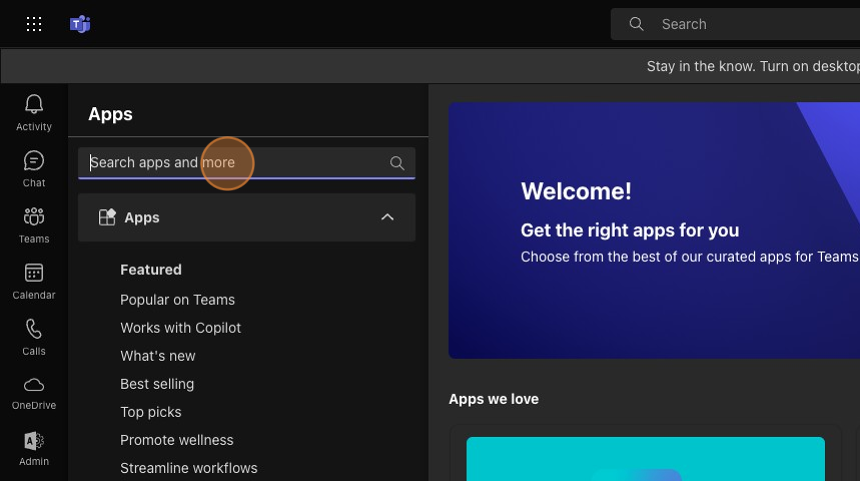The width and height of the screenshot is (860, 481).
Task: Click the Apps panel title
Action: (x=110, y=114)
